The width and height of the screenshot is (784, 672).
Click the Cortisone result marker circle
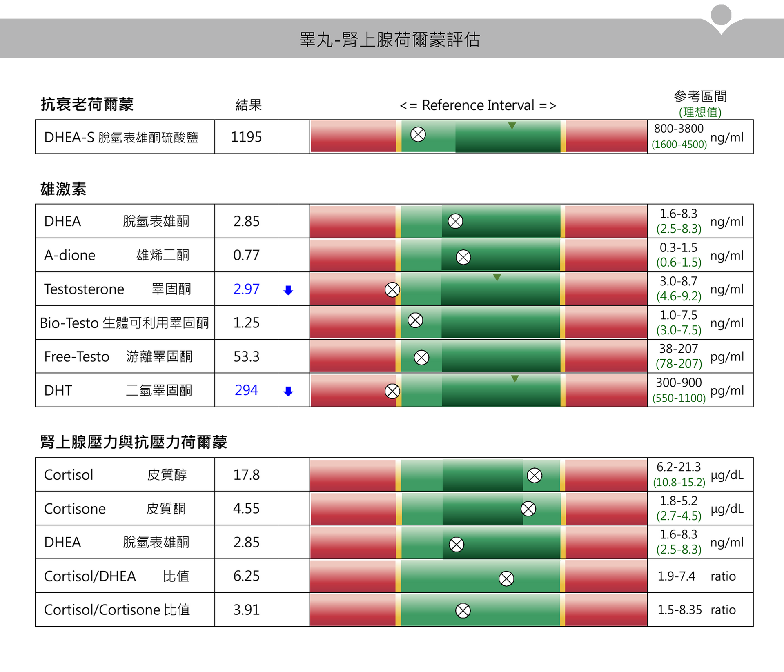coord(528,509)
